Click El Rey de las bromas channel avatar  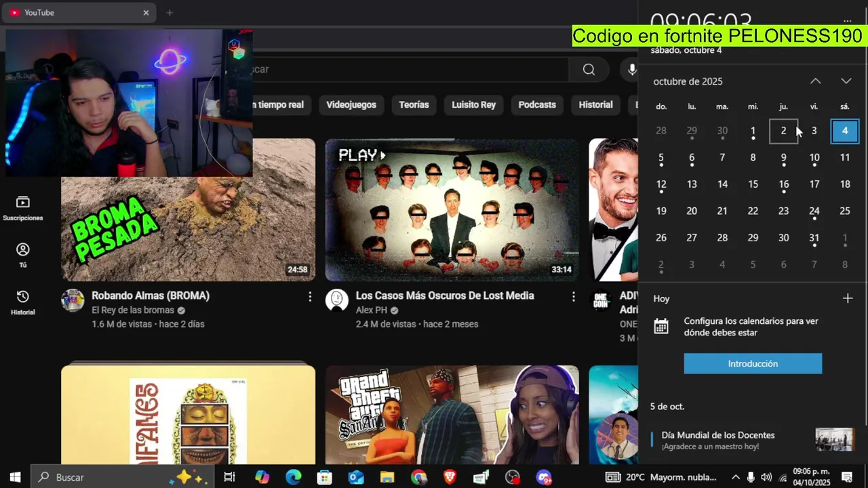tap(73, 300)
